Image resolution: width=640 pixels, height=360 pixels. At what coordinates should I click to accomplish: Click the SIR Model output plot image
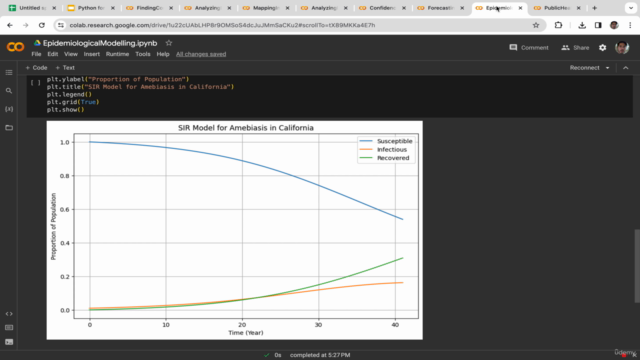click(235, 230)
